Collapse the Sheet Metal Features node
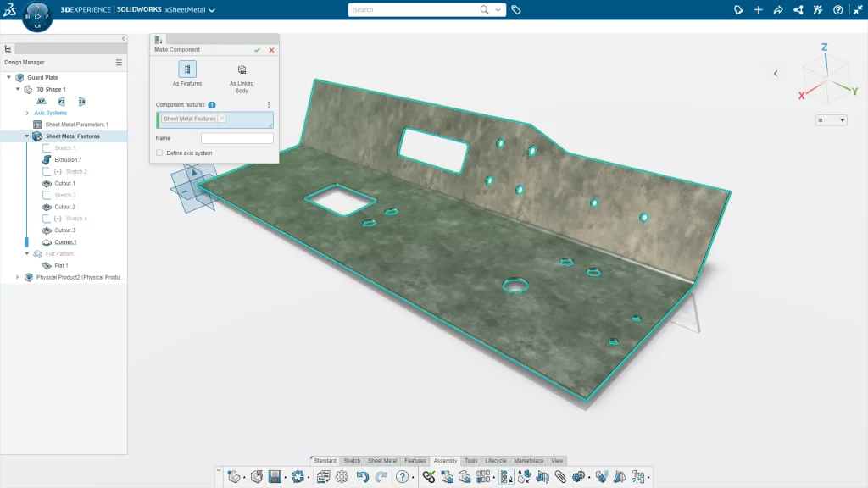868x488 pixels. coord(27,136)
